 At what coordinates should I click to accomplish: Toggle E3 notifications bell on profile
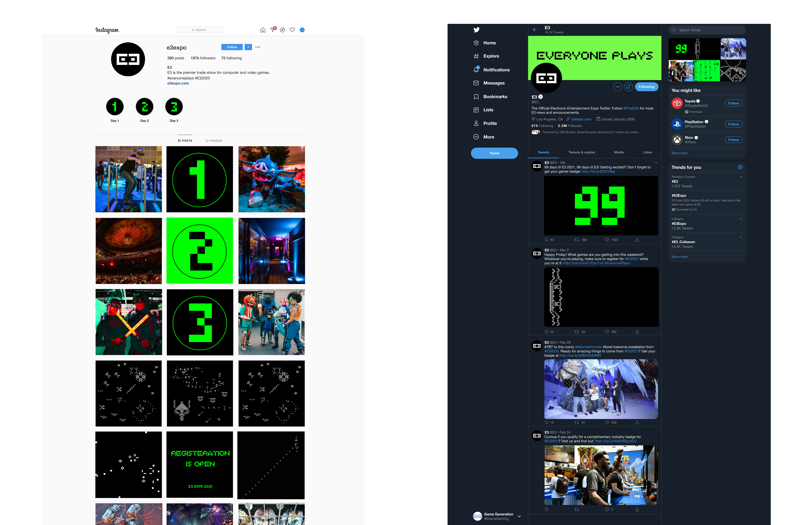tap(628, 87)
